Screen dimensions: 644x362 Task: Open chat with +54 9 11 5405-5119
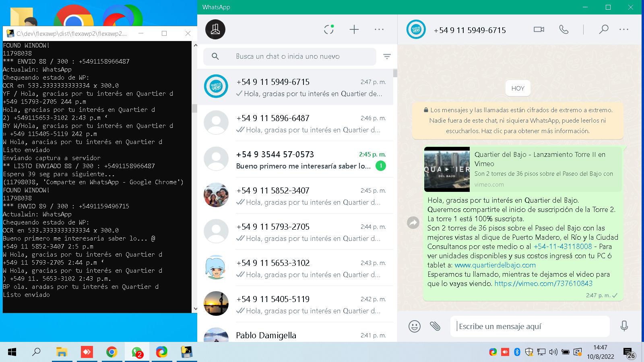[x=295, y=304]
